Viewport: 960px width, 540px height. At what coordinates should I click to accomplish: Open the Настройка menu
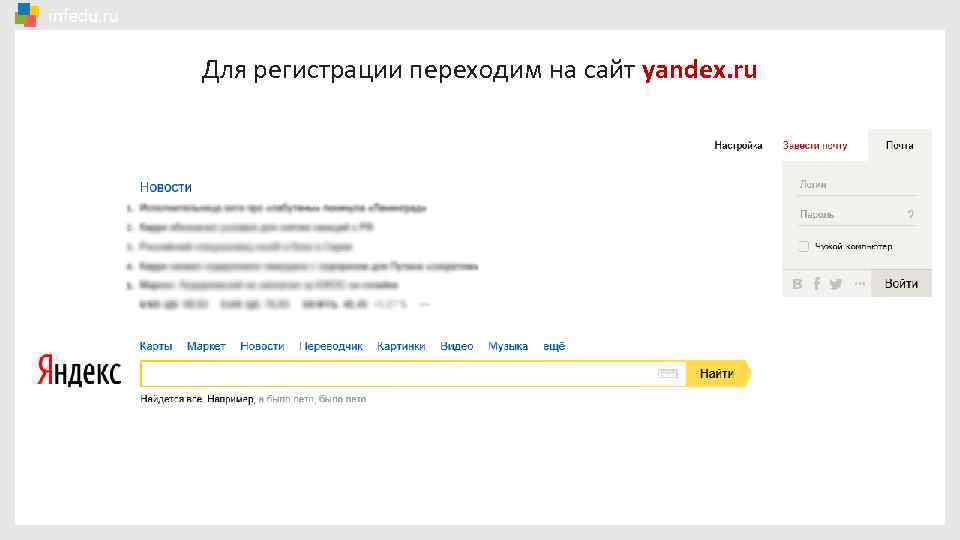click(x=738, y=146)
